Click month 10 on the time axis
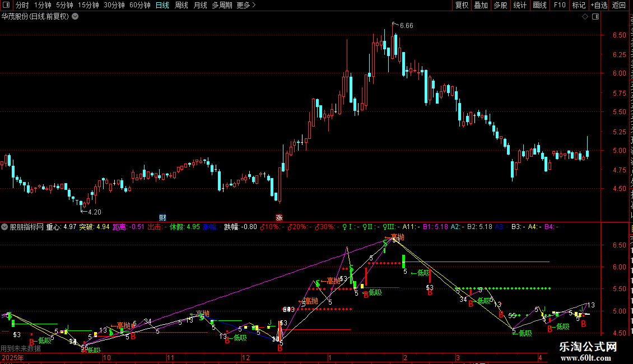633x364 pixels. point(107,357)
